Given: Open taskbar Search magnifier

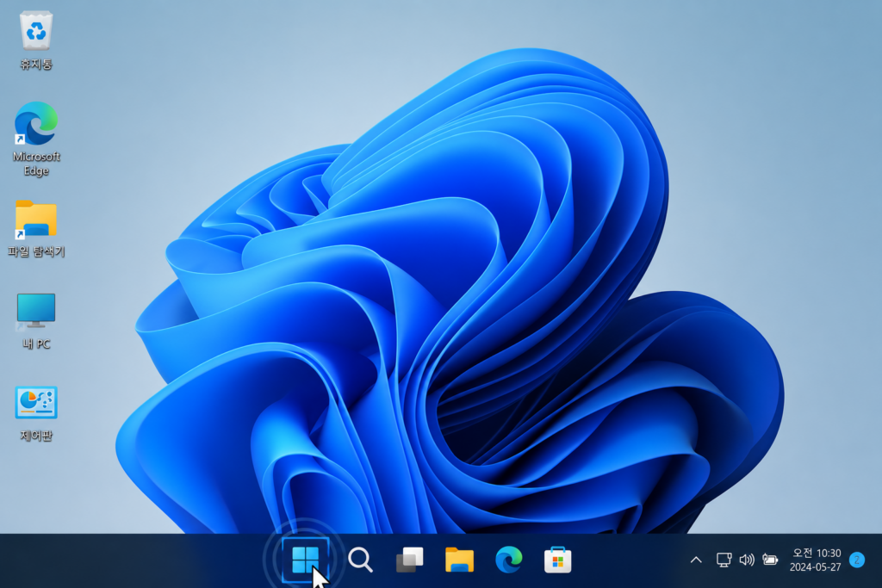Looking at the screenshot, I should pyautogui.click(x=360, y=560).
